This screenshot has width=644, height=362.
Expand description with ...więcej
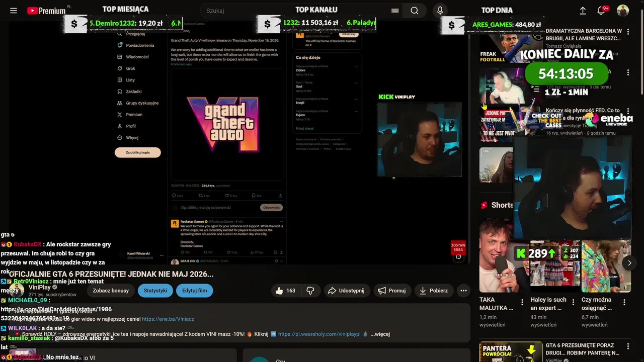(x=380, y=334)
